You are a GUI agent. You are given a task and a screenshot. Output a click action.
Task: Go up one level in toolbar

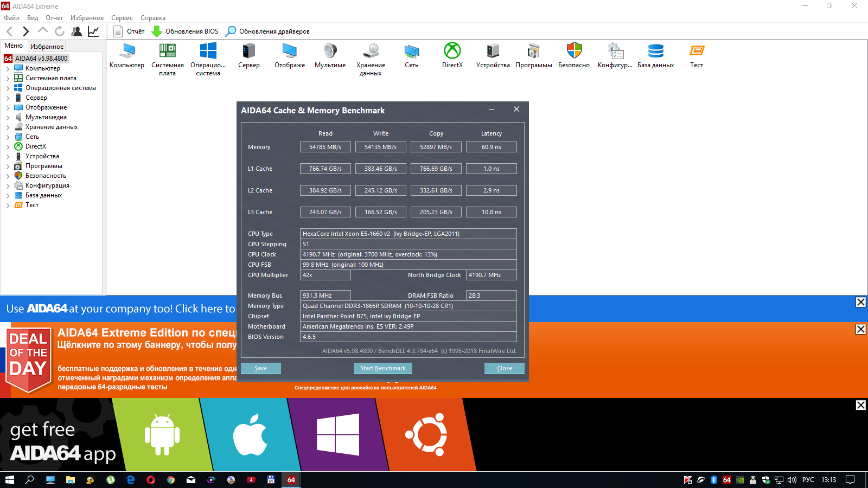pos(43,31)
